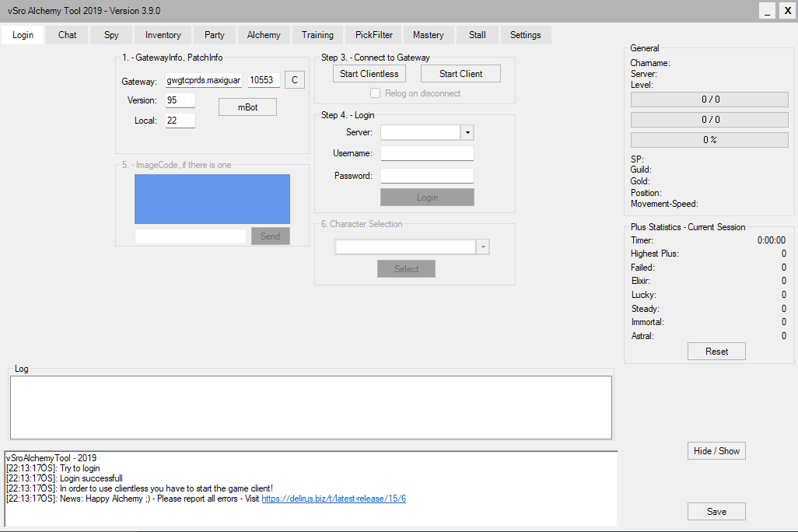
Task: Click the 'Movement-Speed:' label
Action: pyautogui.click(x=664, y=204)
